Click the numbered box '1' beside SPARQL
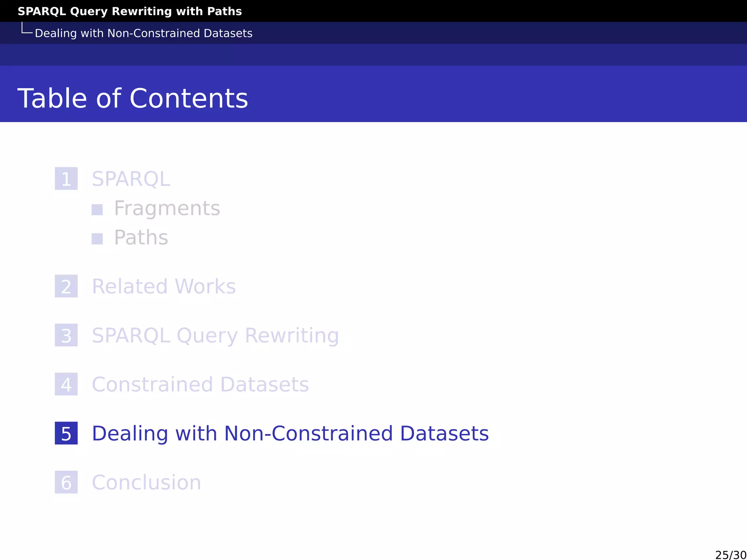Screen dimensions: 747x560 pyautogui.click(x=66, y=179)
